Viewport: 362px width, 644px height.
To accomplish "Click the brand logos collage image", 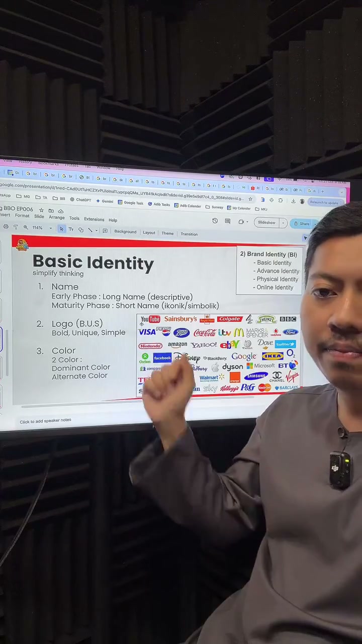I will (x=219, y=355).
